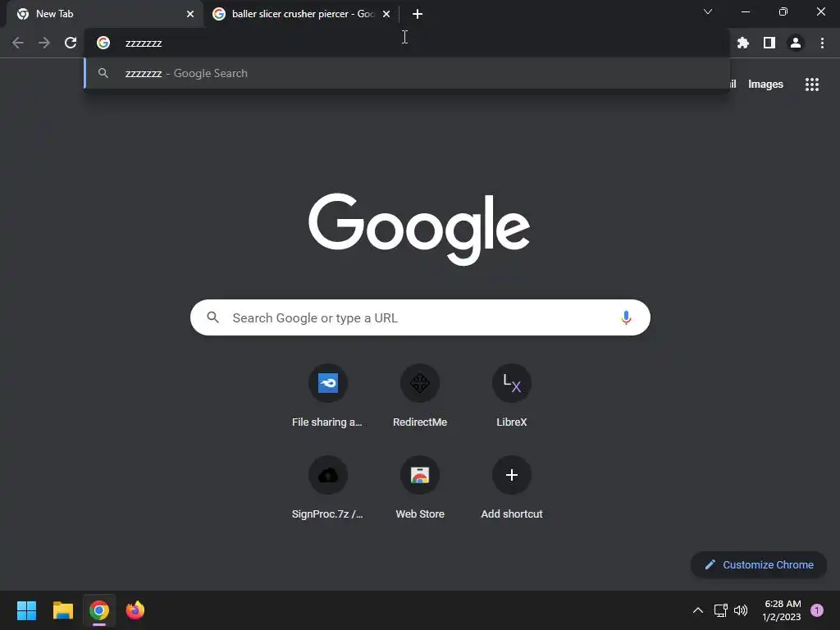The width and height of the screenshot is (840, 630).
Task: Select the zzzzzzz Google Search suggestion
Action: tap(407, 73)
